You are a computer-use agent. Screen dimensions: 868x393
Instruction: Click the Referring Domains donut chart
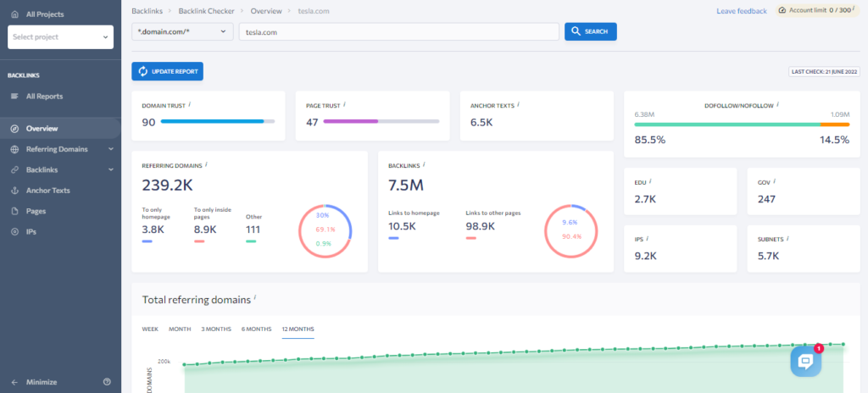[x=325, y=231]
